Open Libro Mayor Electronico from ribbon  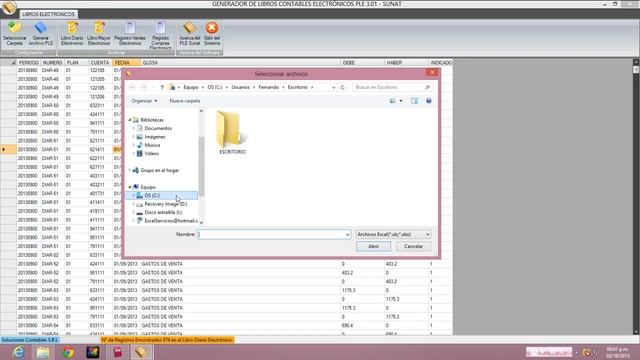(99, 34)
